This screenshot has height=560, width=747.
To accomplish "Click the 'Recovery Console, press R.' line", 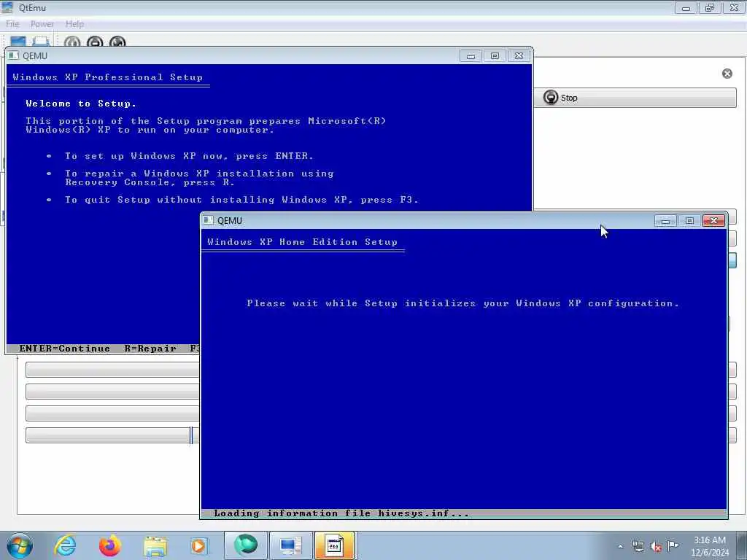I will (150, 182).
